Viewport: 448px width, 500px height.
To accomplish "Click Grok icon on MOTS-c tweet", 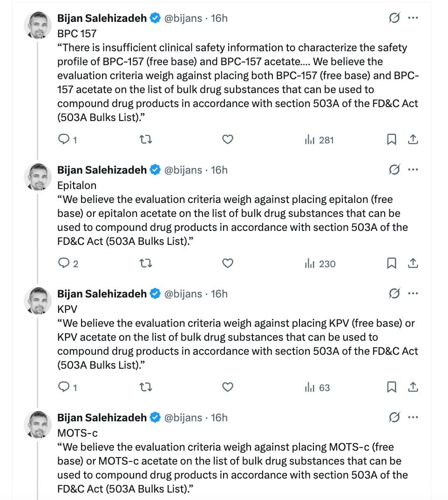I will [394, 417].
